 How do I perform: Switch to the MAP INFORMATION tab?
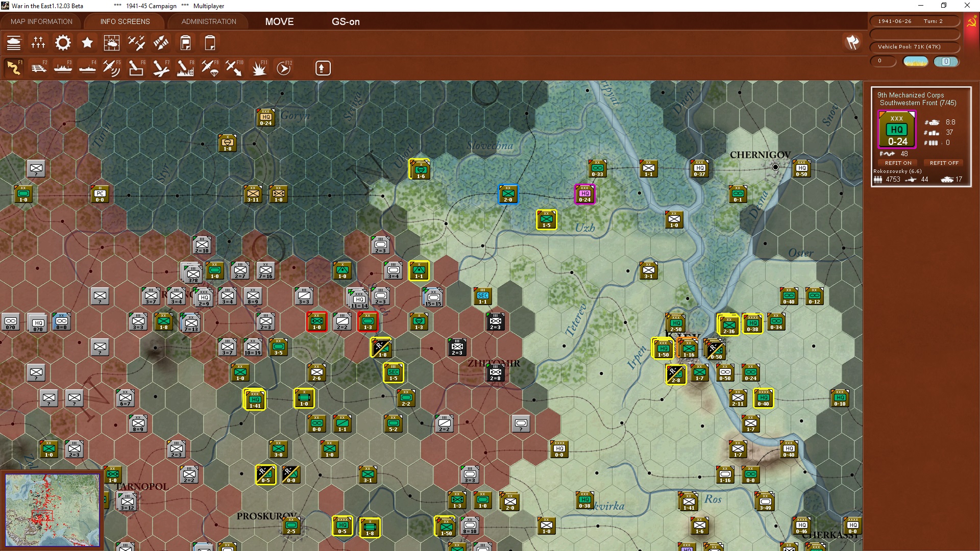tap(41, 21)
